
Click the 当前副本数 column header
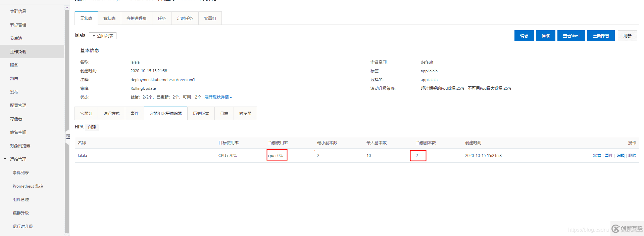click(x=426, y=143)
